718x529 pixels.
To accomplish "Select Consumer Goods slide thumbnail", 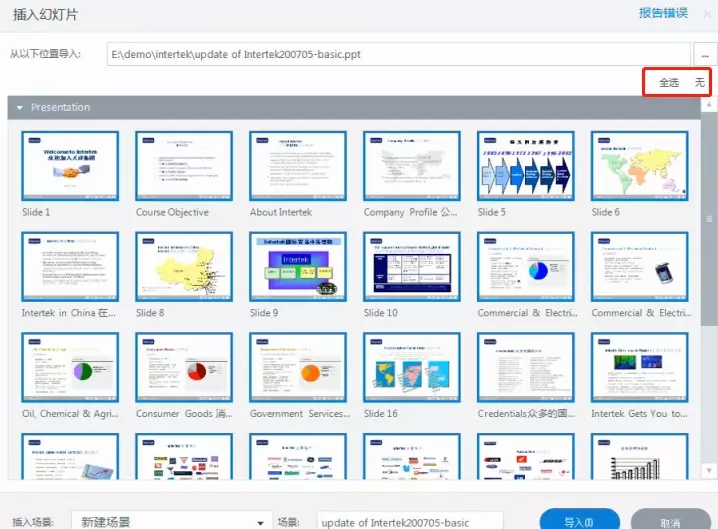I will point(184,367).
